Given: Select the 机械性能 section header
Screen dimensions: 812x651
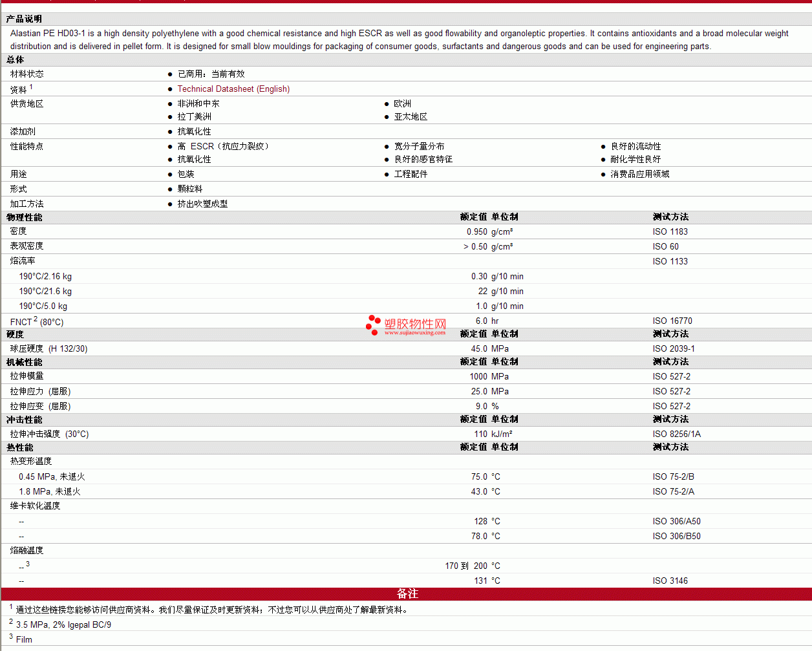Looking at the screenshot, I should tap(25, 363).
